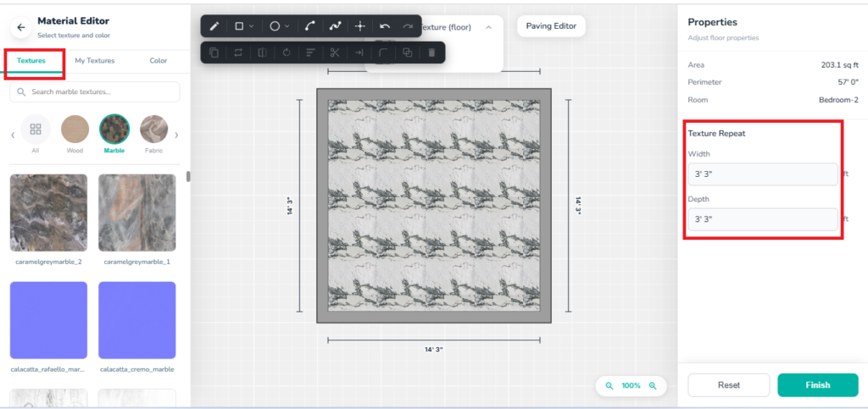Open the rectangle tool dropdown arrow

251,26
